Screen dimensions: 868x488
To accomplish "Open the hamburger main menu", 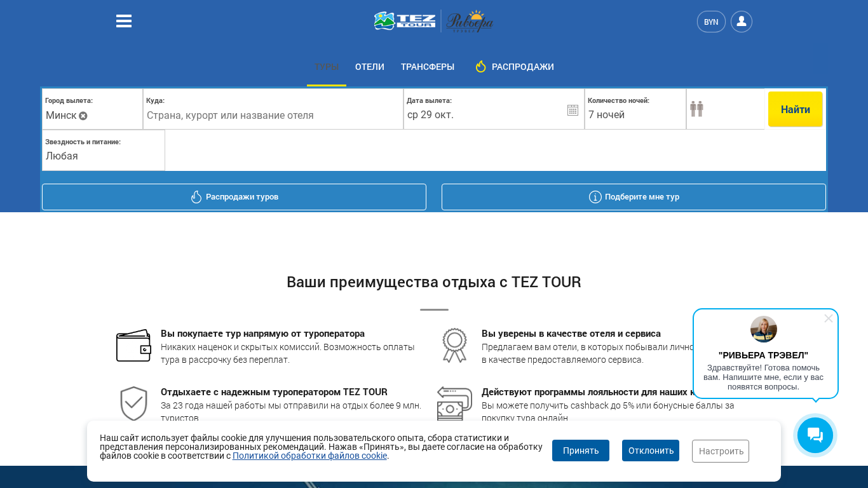I will tap(124, 22).
